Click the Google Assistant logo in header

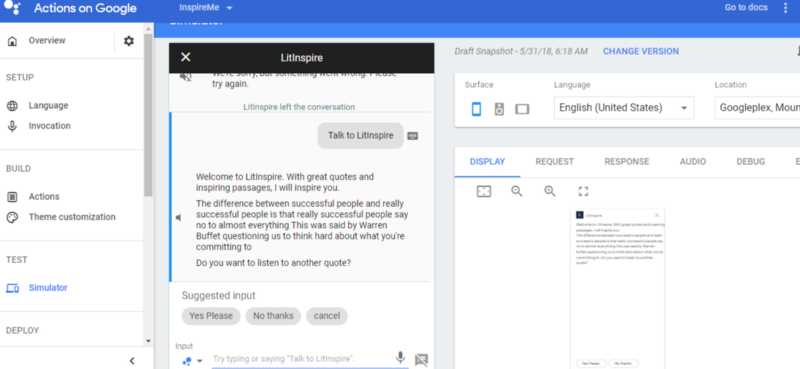tap(12, 7)
